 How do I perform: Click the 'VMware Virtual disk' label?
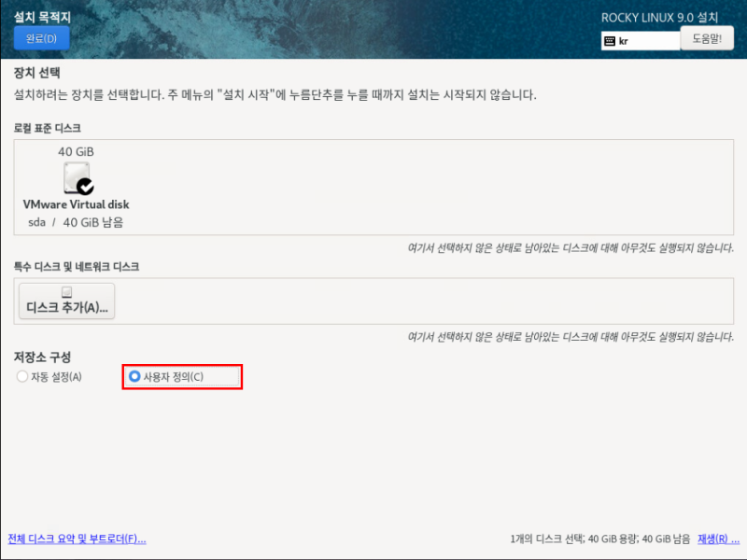[77, 204]
